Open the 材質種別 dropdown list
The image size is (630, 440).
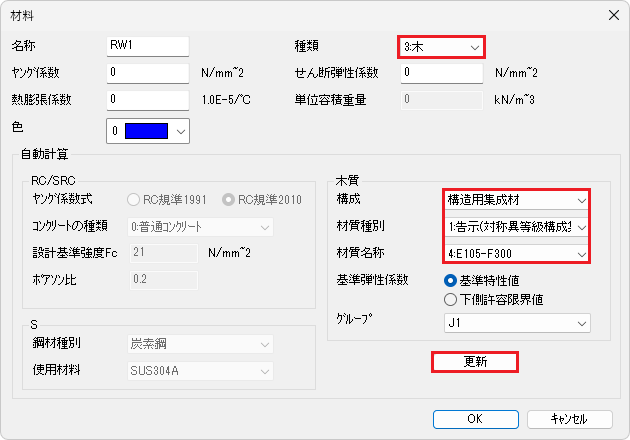(x=514, y=227)
